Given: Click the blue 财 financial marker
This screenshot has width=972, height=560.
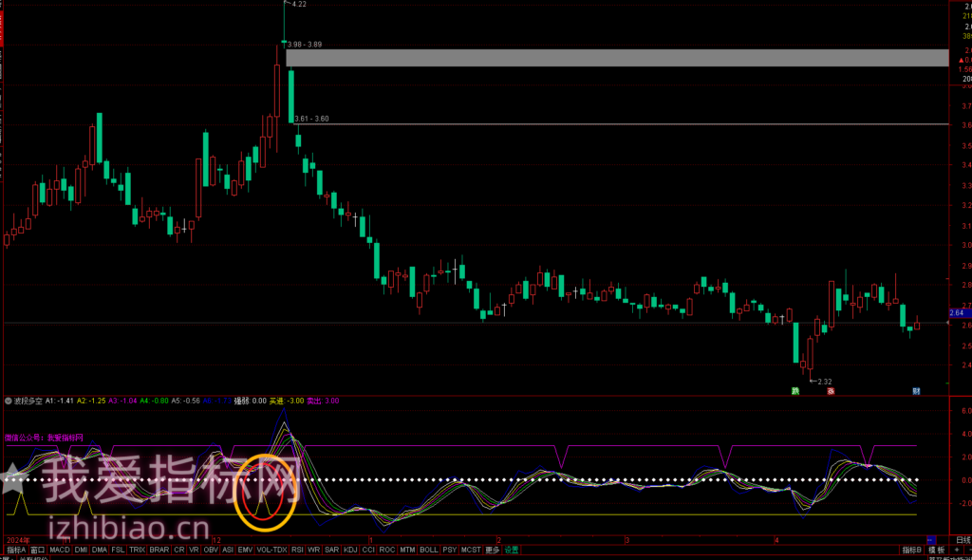Looking at the screenshot, I should pyautogui.click(x=916, y=391).
